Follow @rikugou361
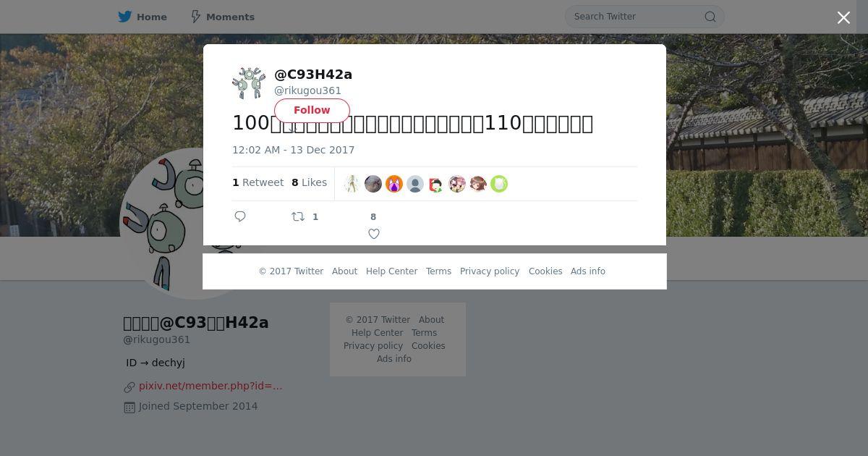This screenshot has width=868, height=456. [x=312, y=110]
